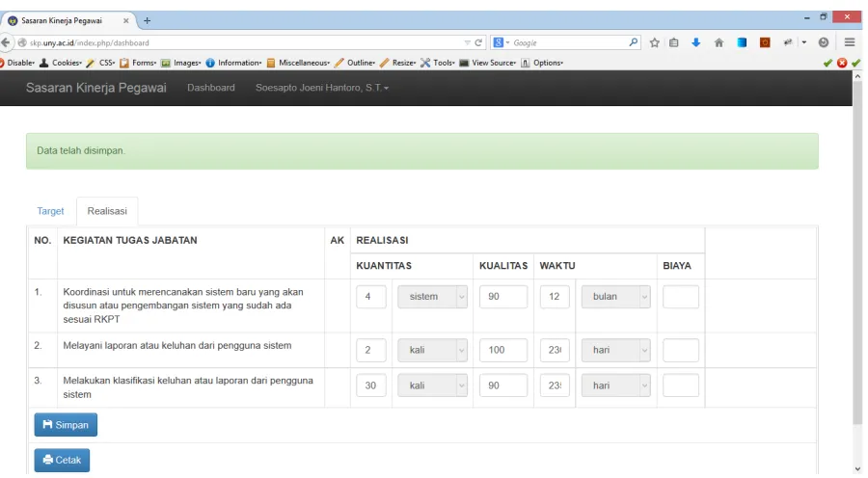
Task: Click row 1 Biaya input field
Action: click(x=680, y=297)
